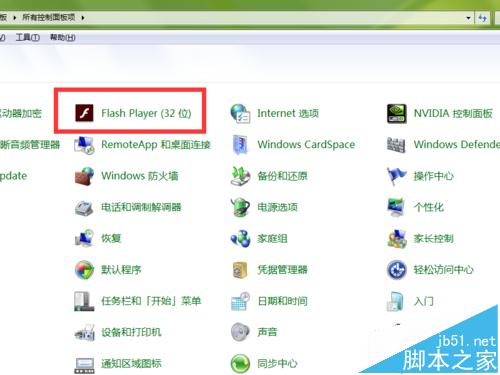
Task: Open the 入门 icon
Action: coord(395,301)
